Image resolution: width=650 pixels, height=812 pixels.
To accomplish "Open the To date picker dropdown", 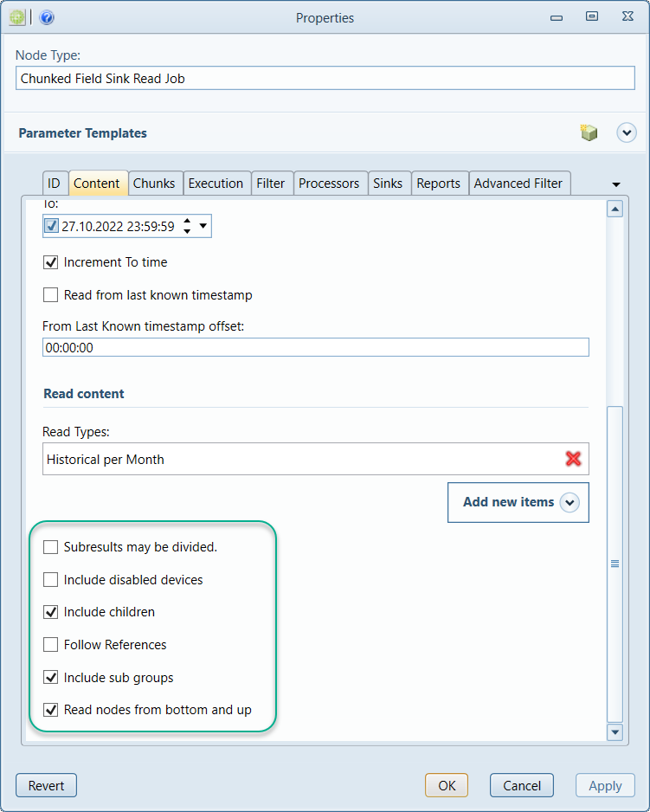I will click(203, 226).
